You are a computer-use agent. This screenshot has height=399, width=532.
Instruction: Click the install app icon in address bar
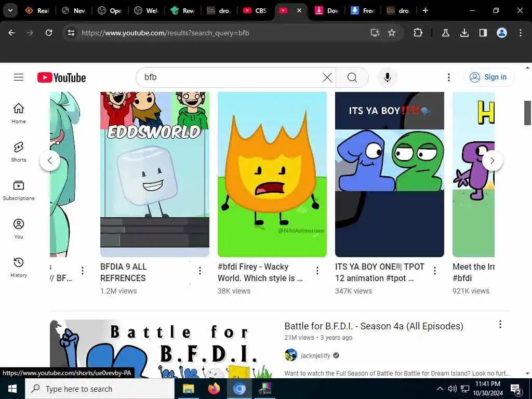point(375,33)
